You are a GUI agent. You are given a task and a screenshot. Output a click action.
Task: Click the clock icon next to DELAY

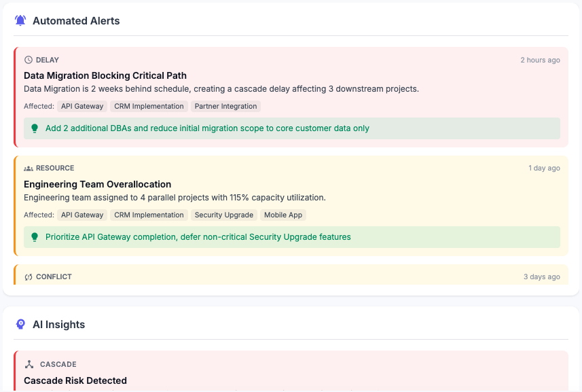tap(29, 60)
